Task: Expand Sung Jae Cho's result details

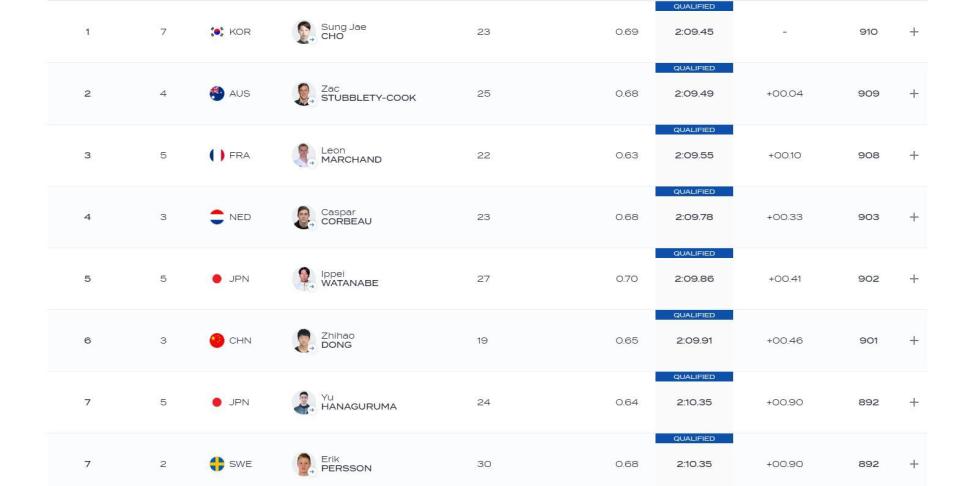Action: pyautogui.click(x=913, y=32)
